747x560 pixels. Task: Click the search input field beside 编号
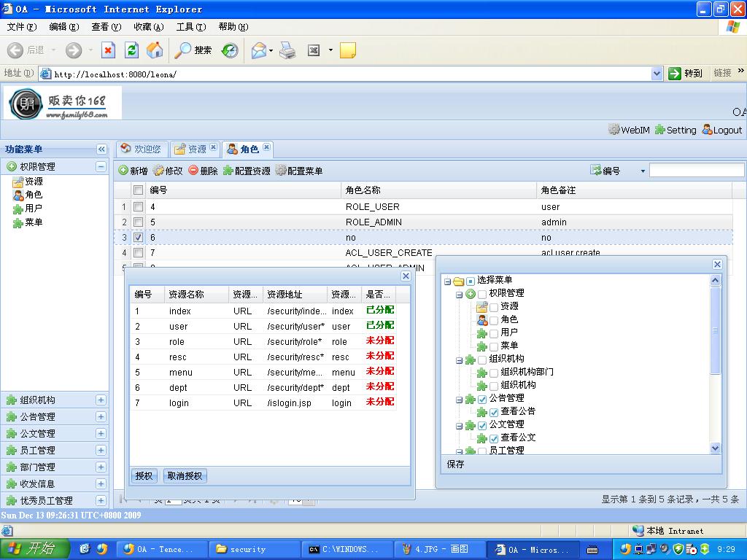(696, 171)
